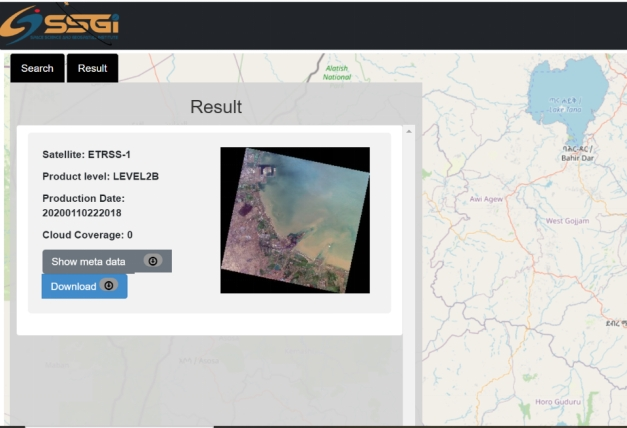This screenshot has width=627, height=428.
Task: Select the Horo Guduru label on the map
Action: coord(558,402)
